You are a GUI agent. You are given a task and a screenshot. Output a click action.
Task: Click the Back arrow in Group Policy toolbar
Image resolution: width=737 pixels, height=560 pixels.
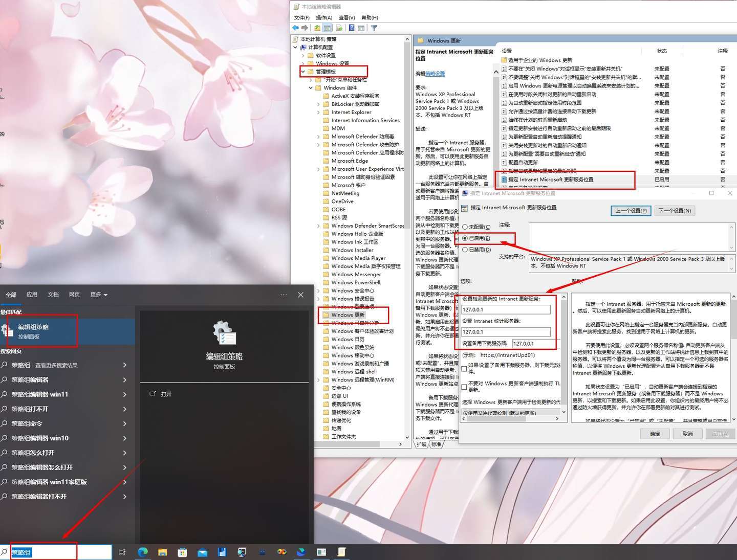pos(295,28)
